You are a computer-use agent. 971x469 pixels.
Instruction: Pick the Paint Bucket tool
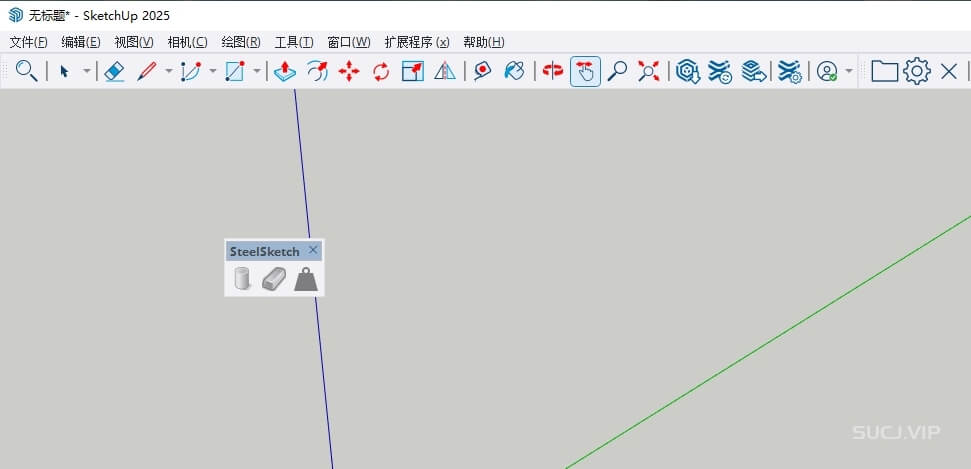pyautogui.click(x=514, y=71)
